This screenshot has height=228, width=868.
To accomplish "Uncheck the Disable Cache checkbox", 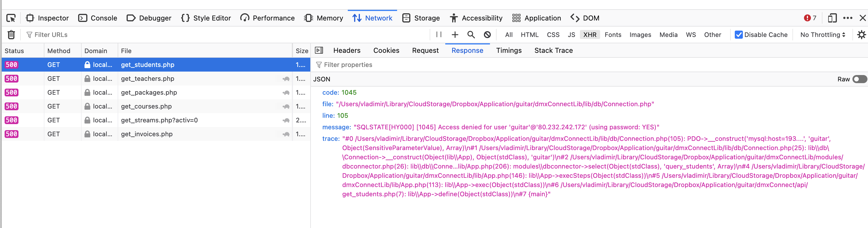I will (739, 35).
